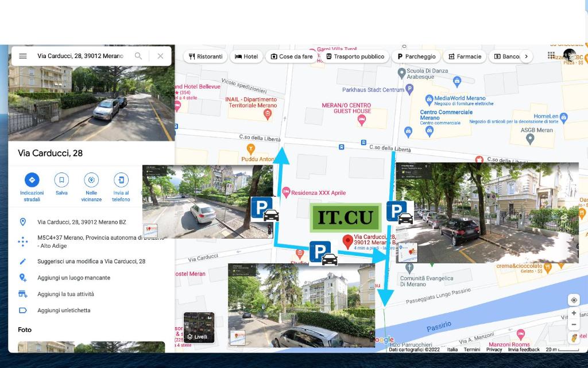Filter by Ristoranti chip
The width and height of the screenshot is (588, 368).
(x=206, y=56)
